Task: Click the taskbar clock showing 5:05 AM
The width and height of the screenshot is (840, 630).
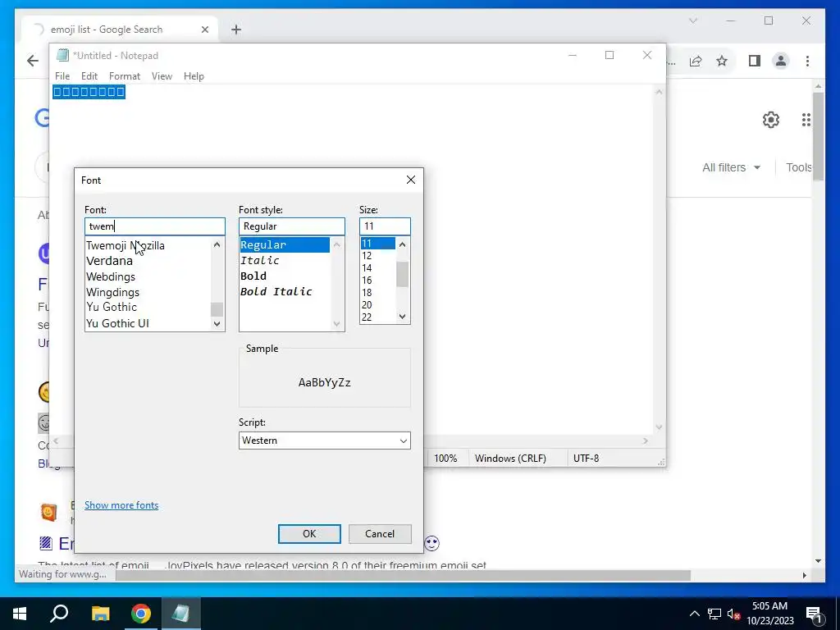Action: pyautogui.click(x=770, y=614)
